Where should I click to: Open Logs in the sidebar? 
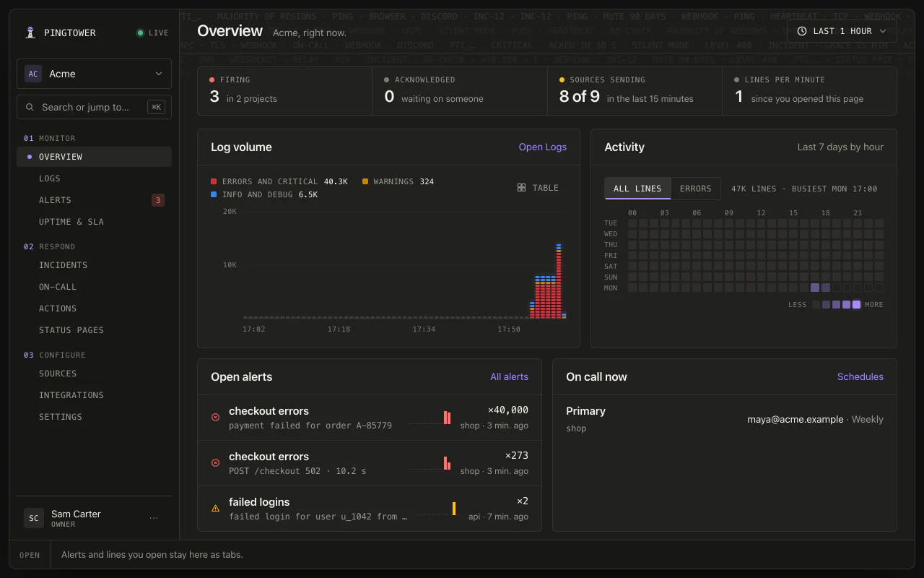94,178
